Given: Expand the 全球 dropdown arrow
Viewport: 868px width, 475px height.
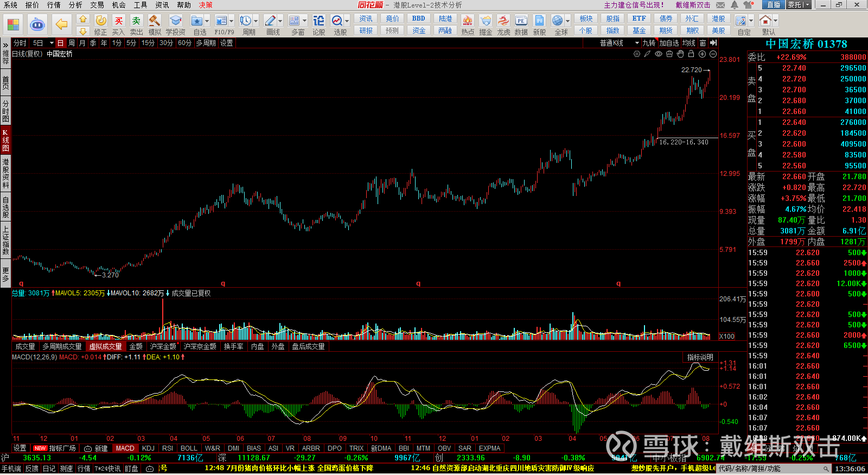Looking at the screenshot, I should point(567,21).
